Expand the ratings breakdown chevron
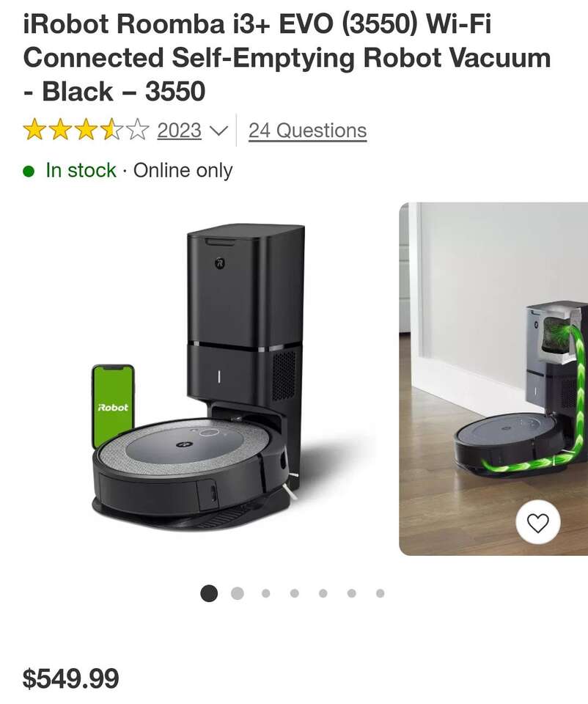This screenshot has height=704, width=588. (218, 131)
